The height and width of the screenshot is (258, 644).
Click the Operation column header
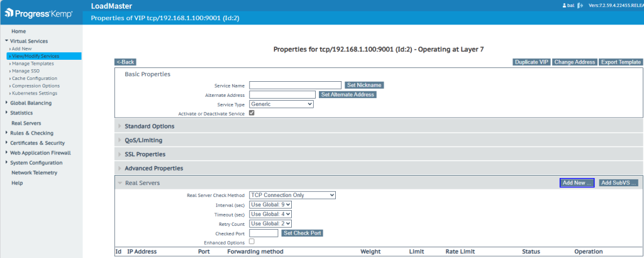pyautogui.click(x=589, y=252)
